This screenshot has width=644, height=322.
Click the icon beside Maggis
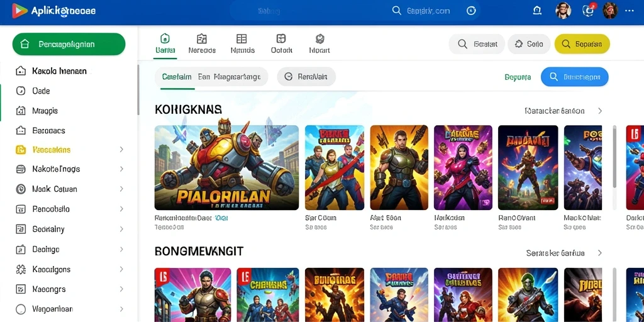pos(21,111)
